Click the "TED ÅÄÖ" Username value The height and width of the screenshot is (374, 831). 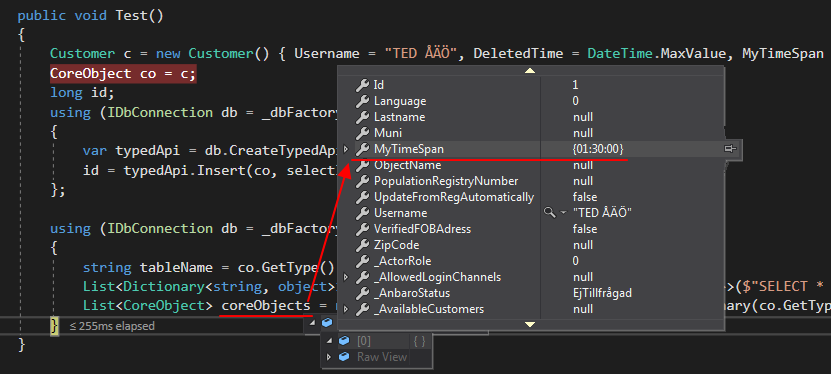tap(603, 213)
